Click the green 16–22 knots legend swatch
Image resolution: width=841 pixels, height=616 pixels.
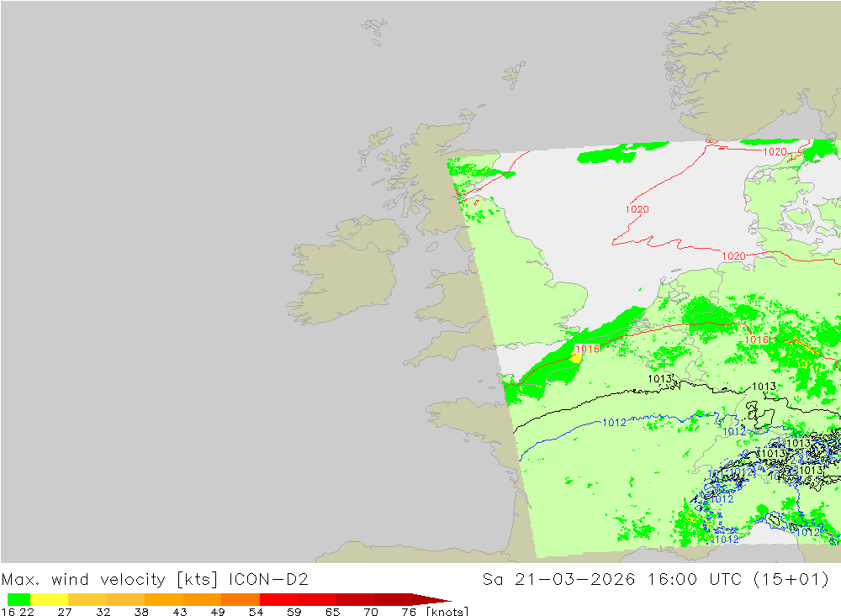(19, 599)
